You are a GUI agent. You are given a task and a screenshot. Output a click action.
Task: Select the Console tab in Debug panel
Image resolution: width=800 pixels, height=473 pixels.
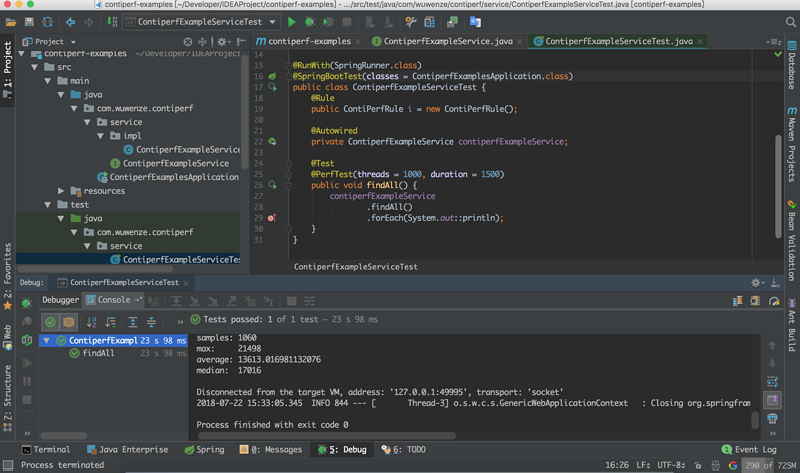click(x=114, y=300)
